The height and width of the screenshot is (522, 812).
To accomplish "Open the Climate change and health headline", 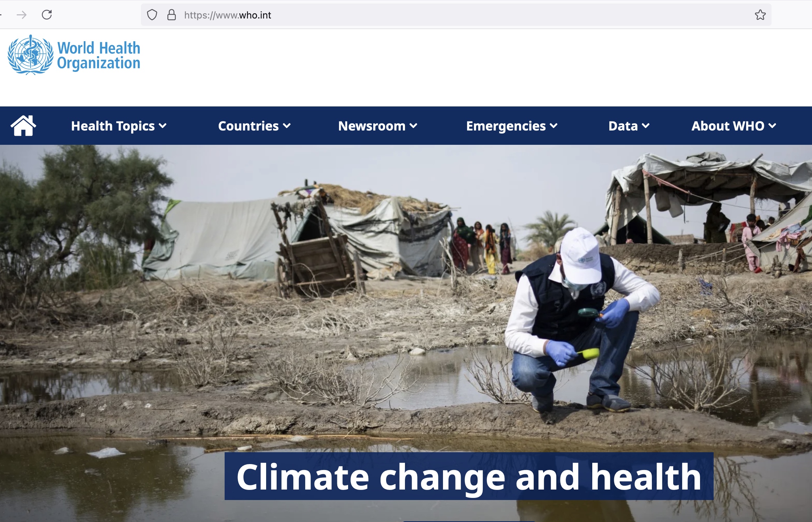I will (469, 476).
